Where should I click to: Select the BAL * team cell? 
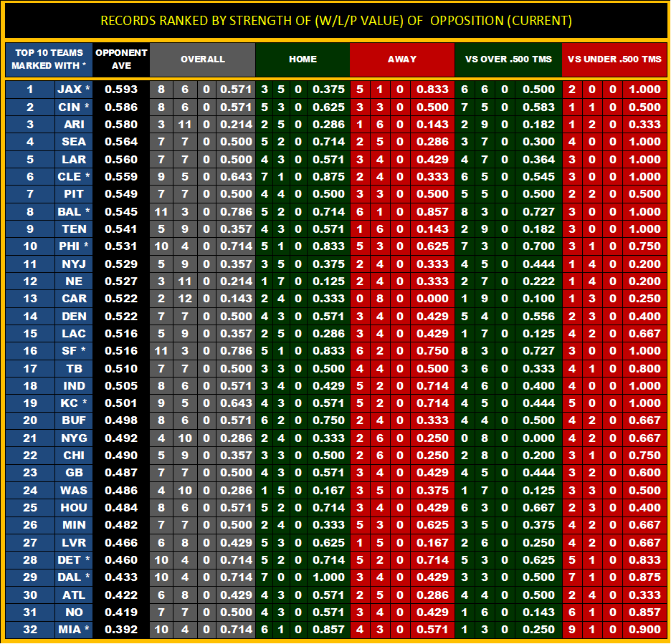pyautogui.click(x=74, y=211)
